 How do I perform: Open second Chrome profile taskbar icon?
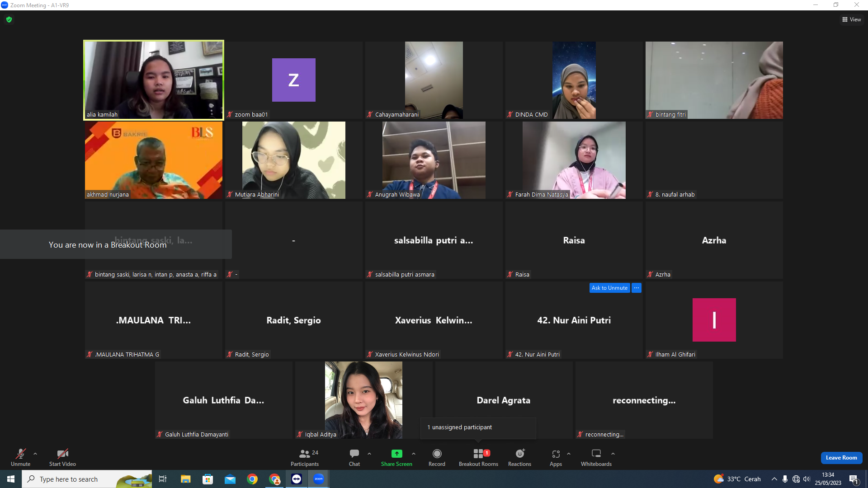click(x=274, y=479)
